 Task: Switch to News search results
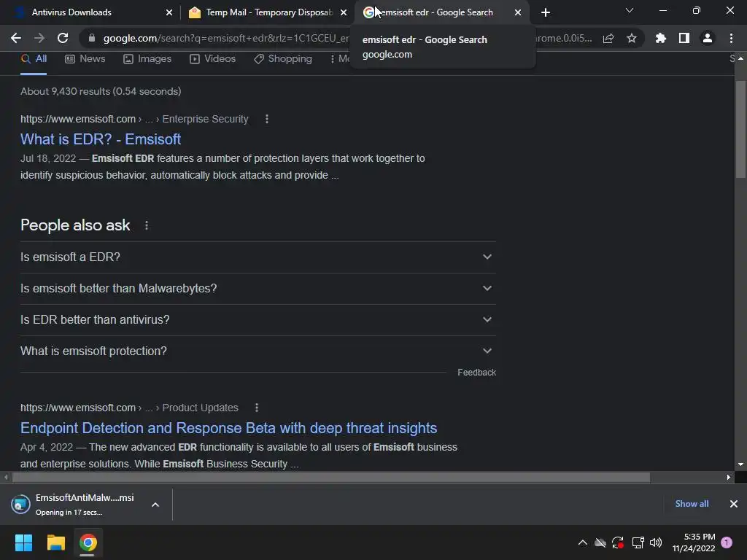point(85,59)
